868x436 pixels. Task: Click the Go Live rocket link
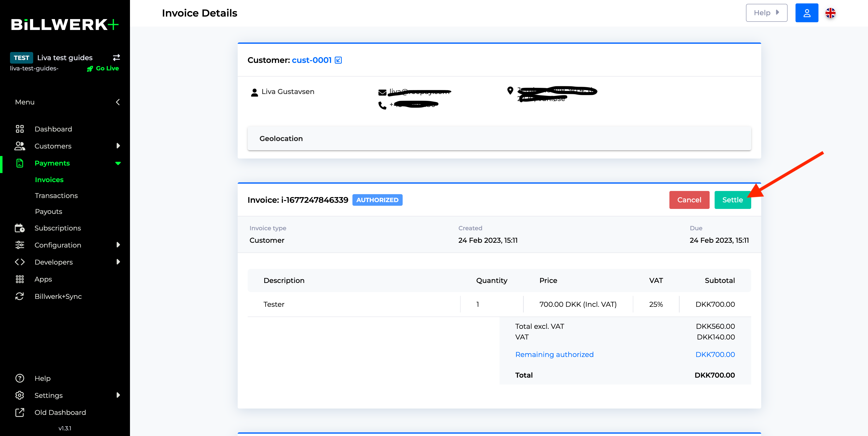tap(103, 68)
